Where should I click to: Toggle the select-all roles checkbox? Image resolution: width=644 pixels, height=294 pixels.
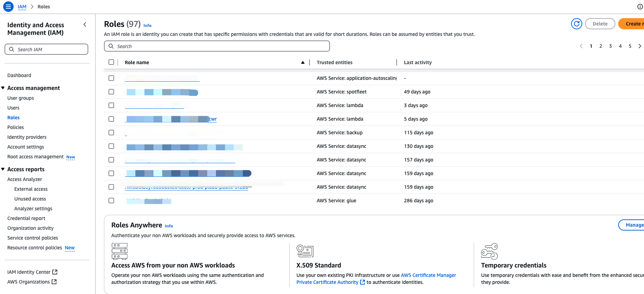(111, 62)
